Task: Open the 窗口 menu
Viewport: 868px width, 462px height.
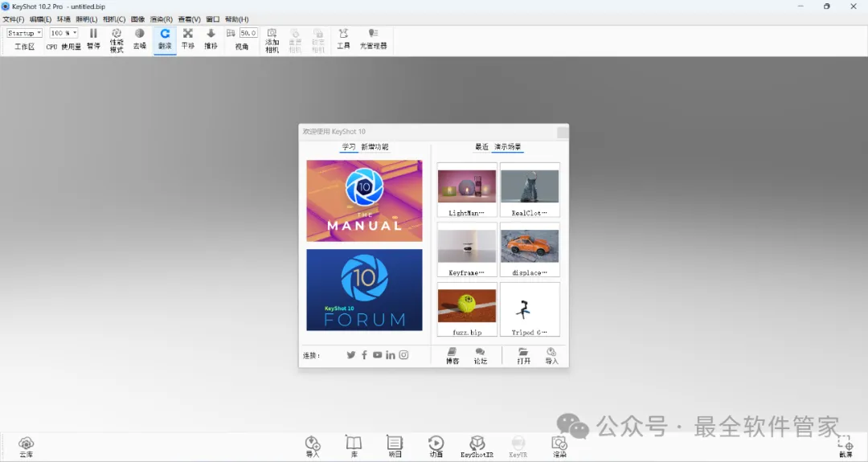Action: (x=212, y=19)
